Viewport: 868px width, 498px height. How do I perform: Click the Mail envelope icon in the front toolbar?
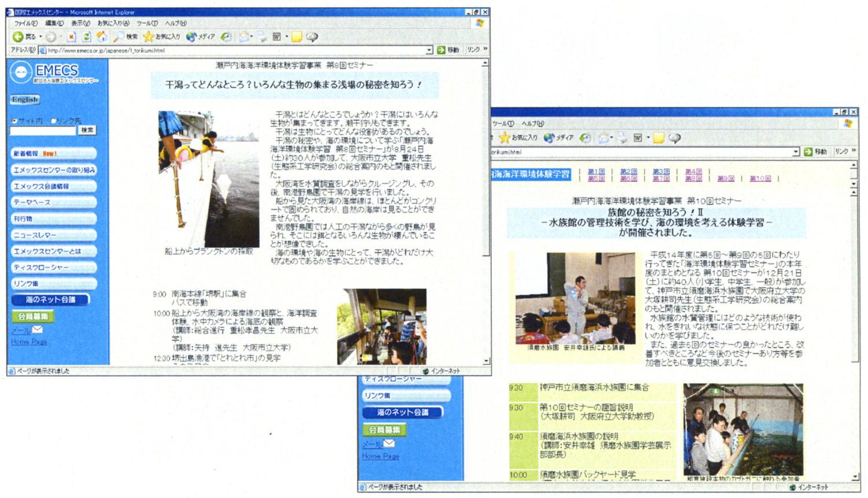tap(244, 37)
